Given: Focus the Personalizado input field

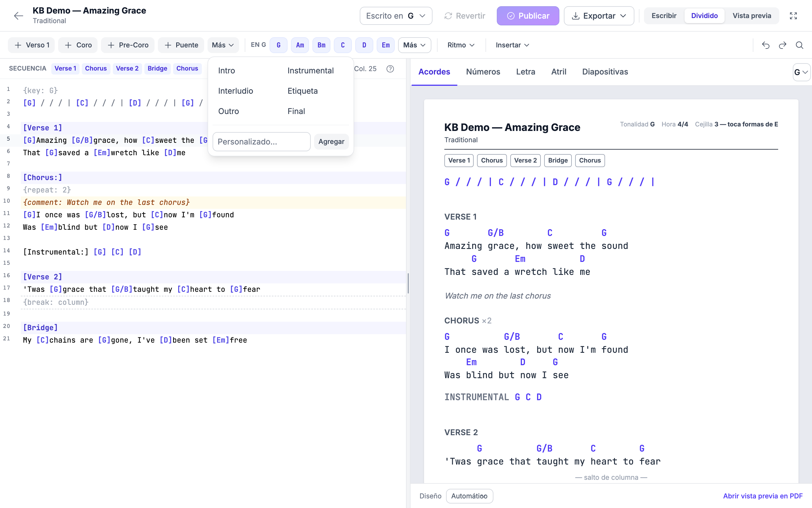Looking at the screenshot, I should (261, 141).
